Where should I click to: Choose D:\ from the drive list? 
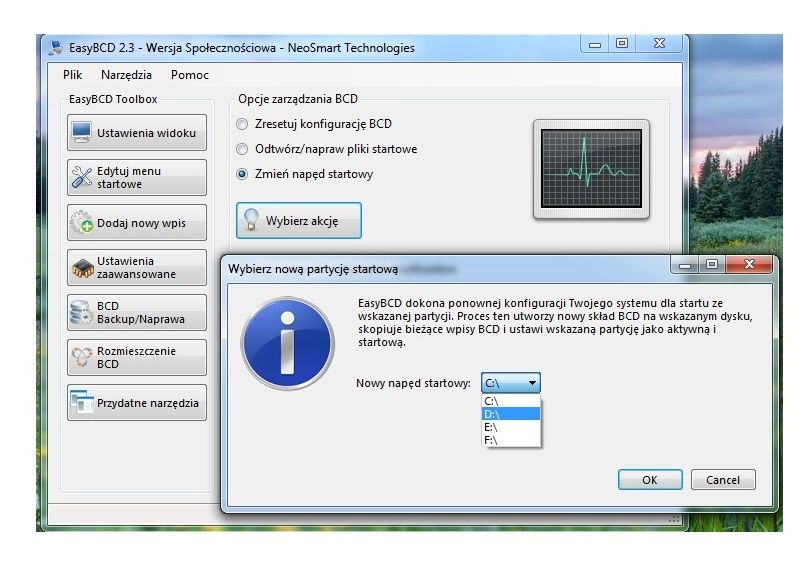pyautogui.click(x=511, y=414)
